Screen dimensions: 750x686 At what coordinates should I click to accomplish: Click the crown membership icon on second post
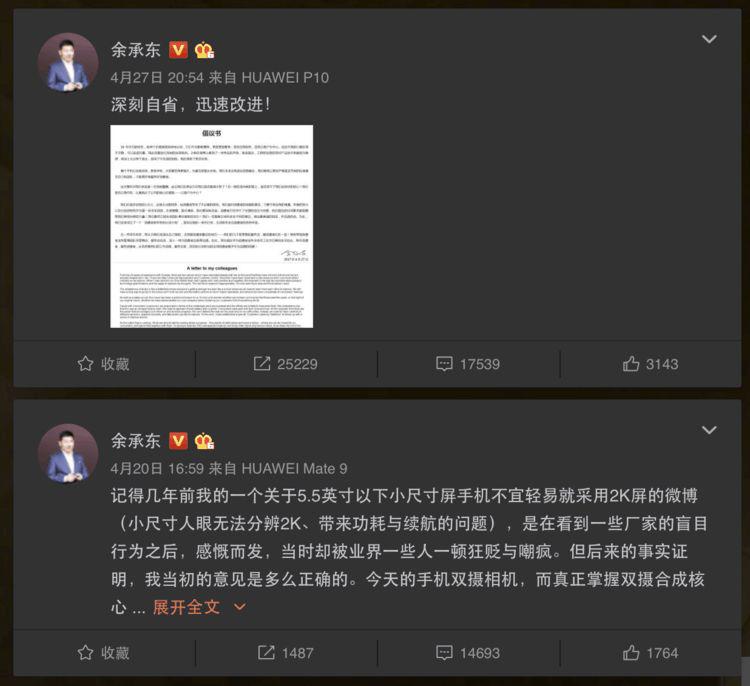(x=204, y=441)
